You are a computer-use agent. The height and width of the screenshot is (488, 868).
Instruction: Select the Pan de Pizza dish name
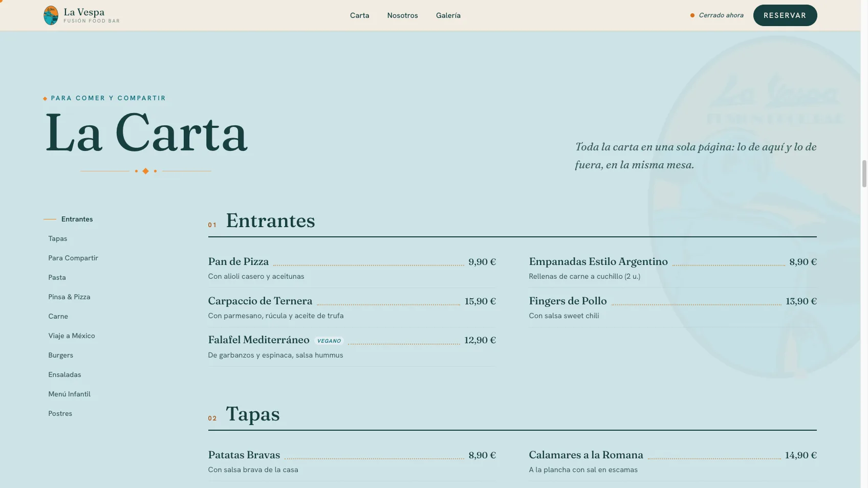coord(238,261)
